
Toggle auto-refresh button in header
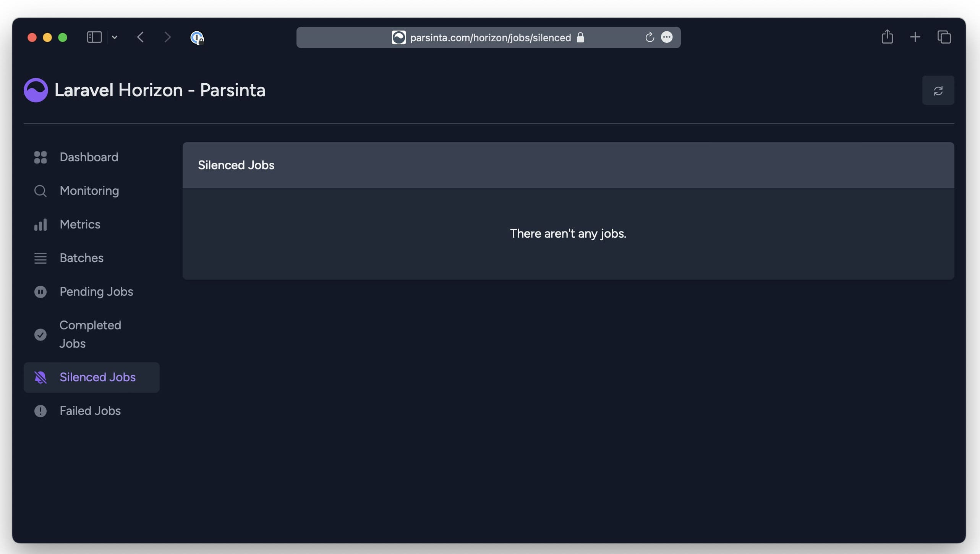pos(938,90)
